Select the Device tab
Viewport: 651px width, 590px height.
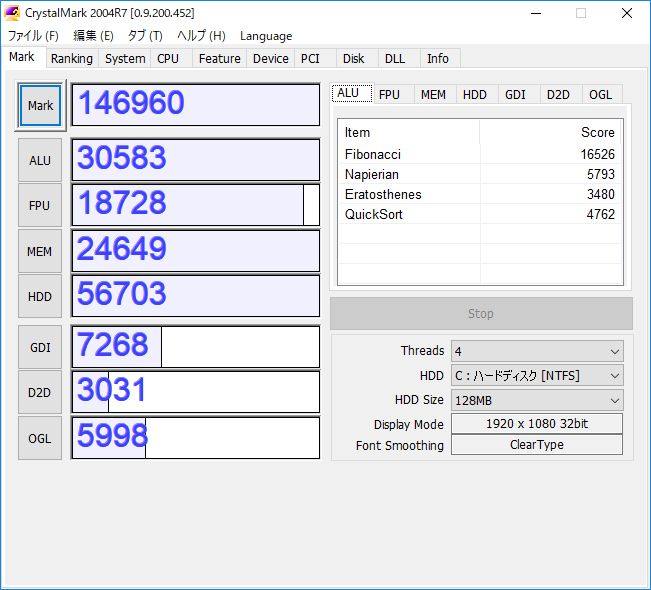(271, 59)
